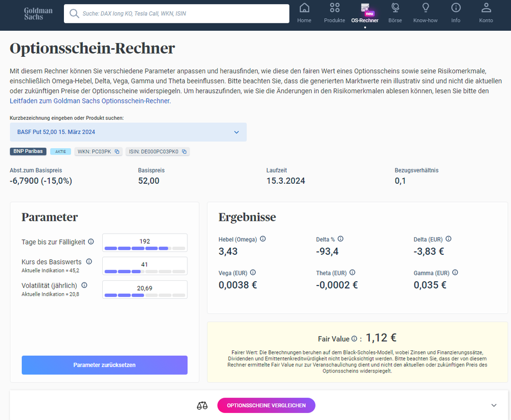Click the Fair Value info icon
The height and width of the screenshot is (420, 511).
pyautogui.click(x=354, y=339)
